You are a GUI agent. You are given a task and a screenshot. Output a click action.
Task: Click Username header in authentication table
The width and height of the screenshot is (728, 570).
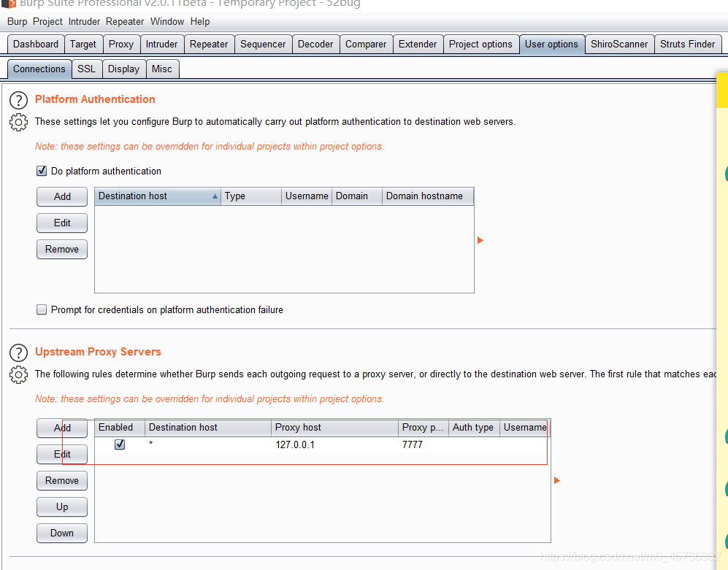[307, 196]
